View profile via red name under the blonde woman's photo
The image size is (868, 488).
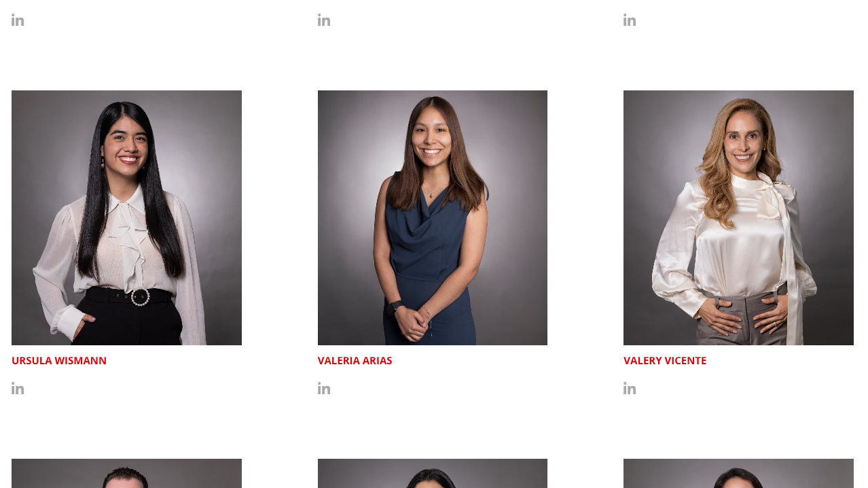pyautogui.click(x=665, y=361)
